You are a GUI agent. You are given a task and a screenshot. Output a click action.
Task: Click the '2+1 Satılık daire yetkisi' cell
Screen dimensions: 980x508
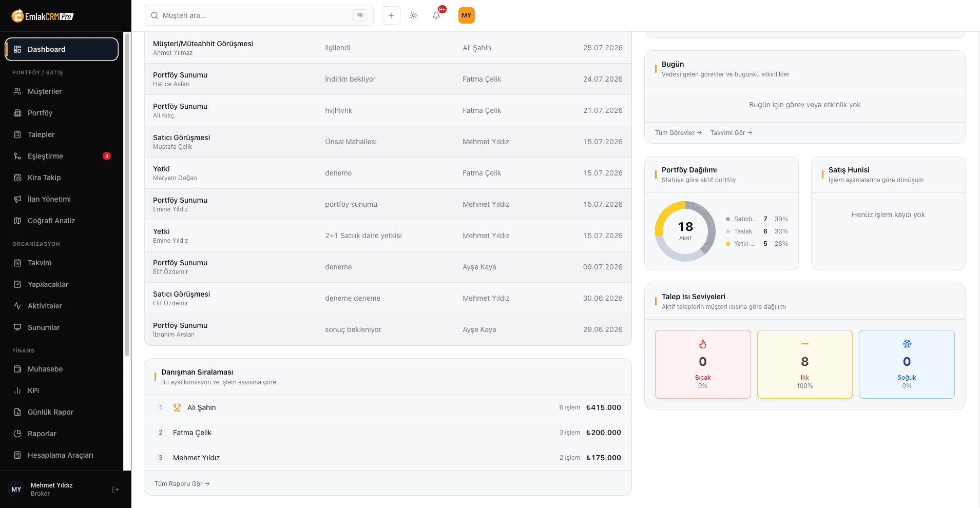click(x=363, y=236)
